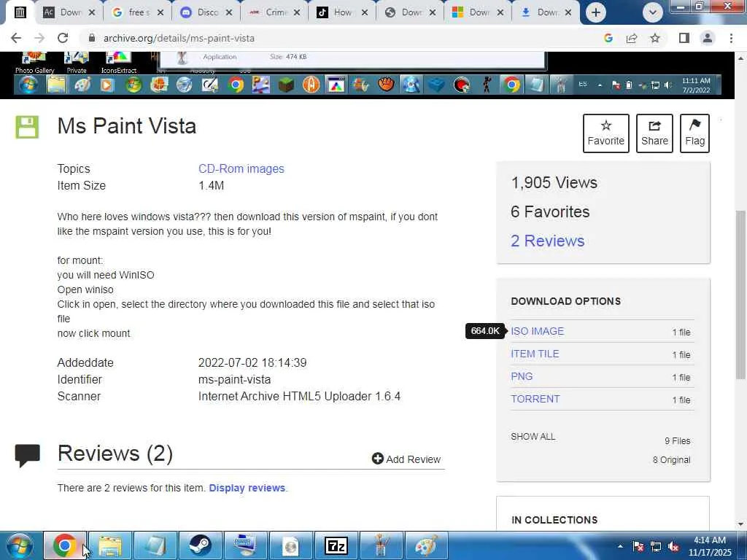Download the ISO IMAGE file
Screen dimensions: 747x560
[x=538, y=332]
